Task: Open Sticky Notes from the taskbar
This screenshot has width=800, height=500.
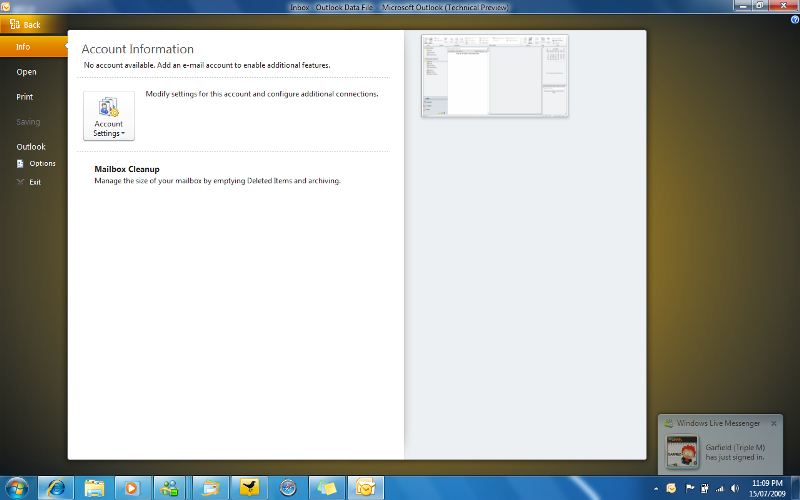Action: pos(327,488)
